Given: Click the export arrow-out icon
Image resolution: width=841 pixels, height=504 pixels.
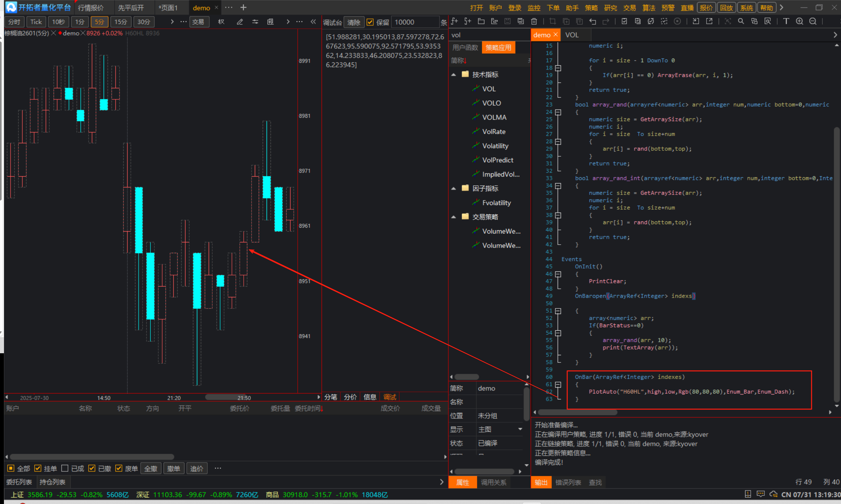Looking at the screenshot, I should (709, 21).
